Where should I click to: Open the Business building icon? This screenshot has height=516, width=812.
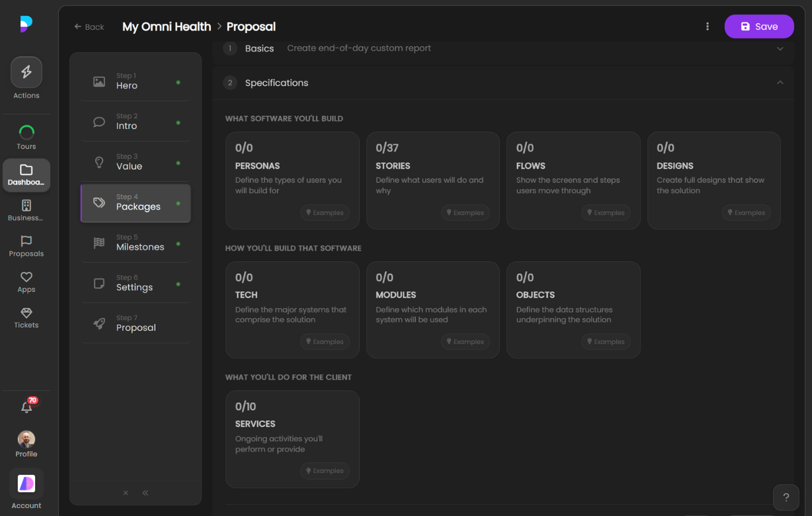pos(26,206)
